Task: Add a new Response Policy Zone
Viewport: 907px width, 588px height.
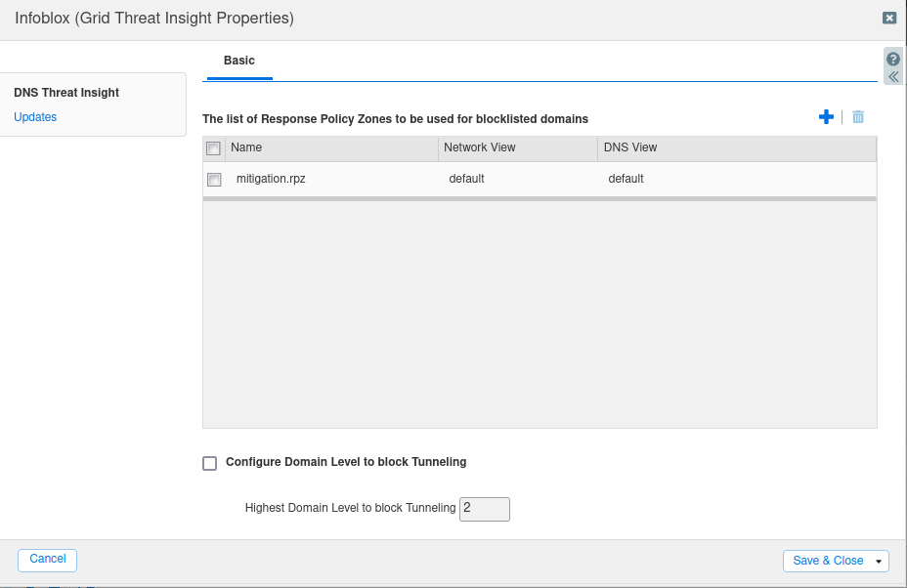Action: pos(826,117)
